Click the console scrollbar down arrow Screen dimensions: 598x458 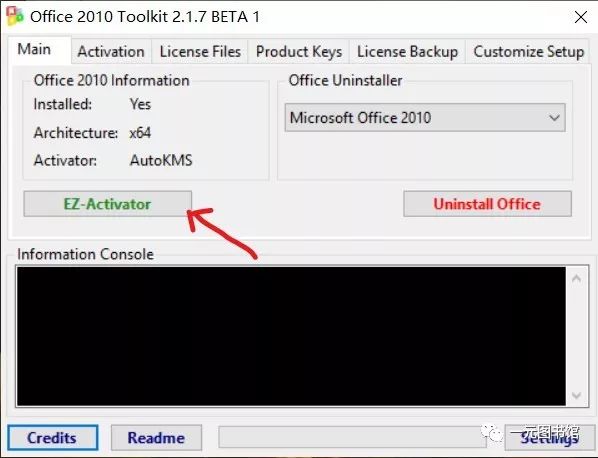click(x=577, y=395)
